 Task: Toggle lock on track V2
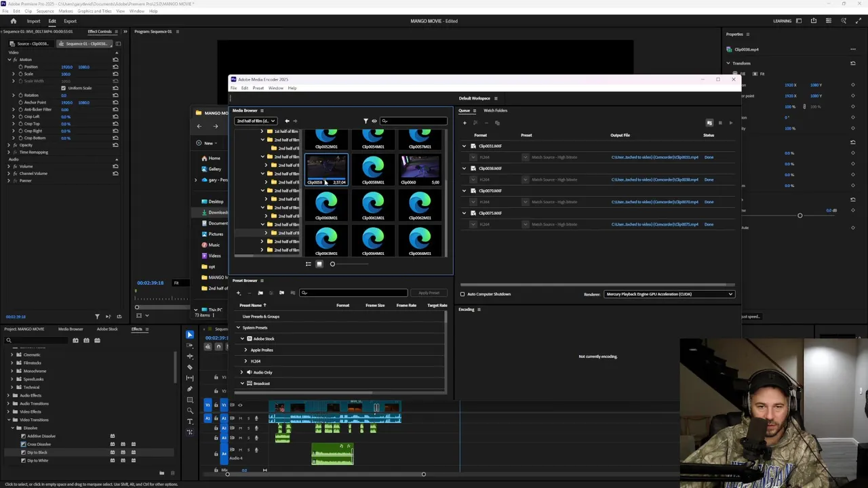216,391
